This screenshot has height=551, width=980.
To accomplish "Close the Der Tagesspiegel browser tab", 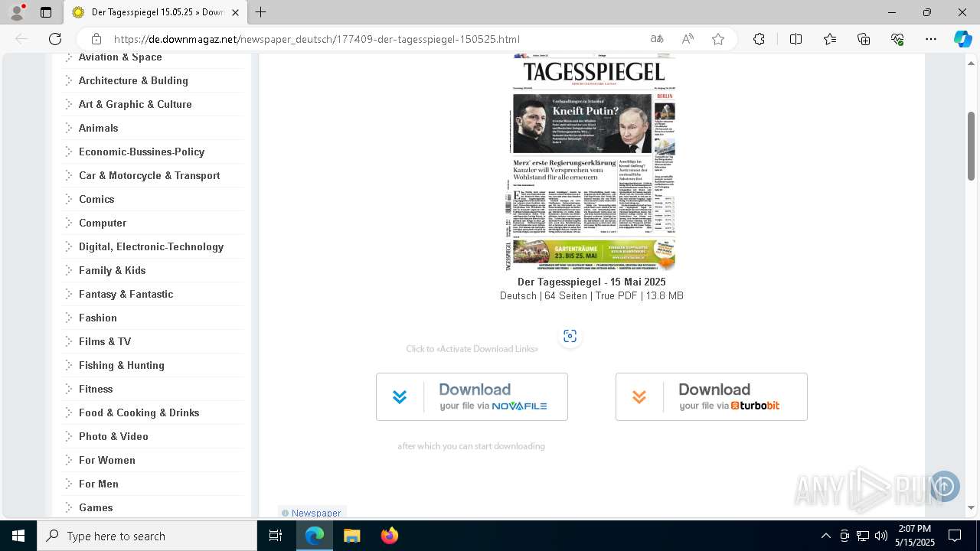I will click(x=236, y=12).
